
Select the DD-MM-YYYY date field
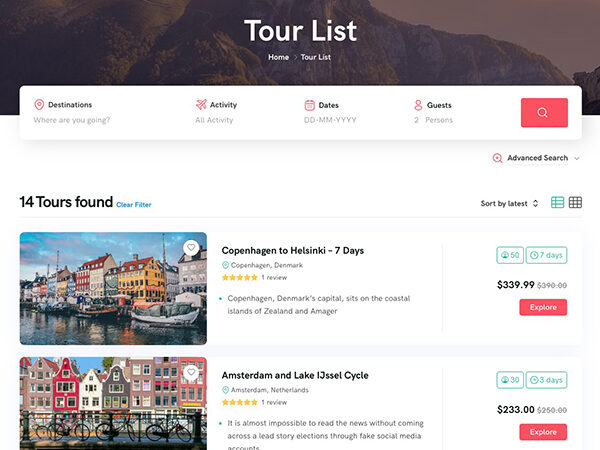[330, 120]
